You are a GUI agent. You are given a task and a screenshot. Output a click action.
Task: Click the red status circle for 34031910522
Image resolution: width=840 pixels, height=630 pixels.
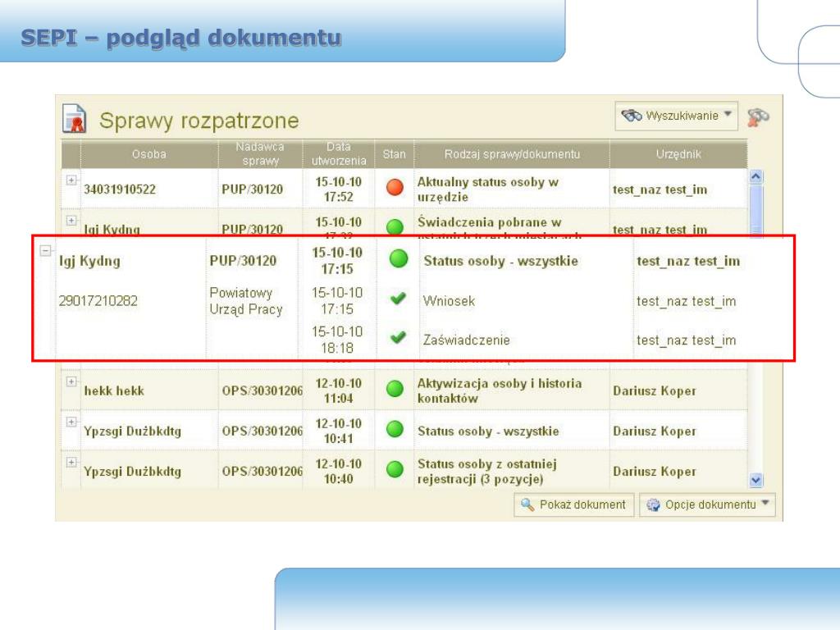point(395,187)
